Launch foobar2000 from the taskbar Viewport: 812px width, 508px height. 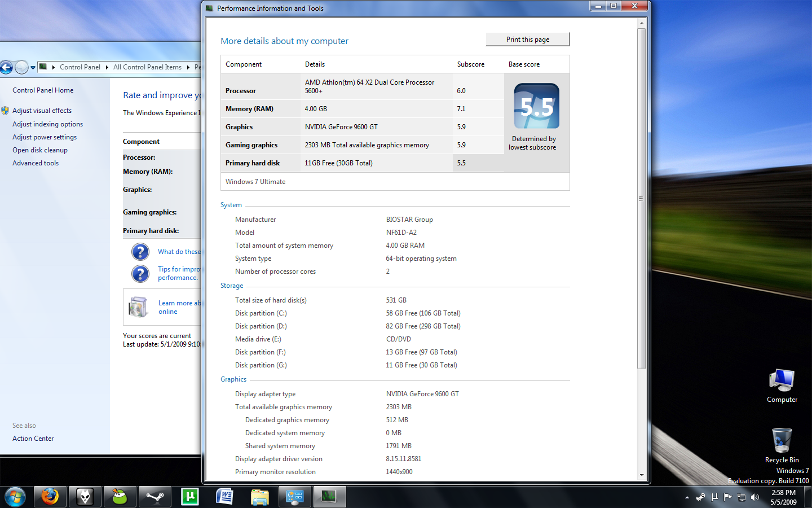85,497
